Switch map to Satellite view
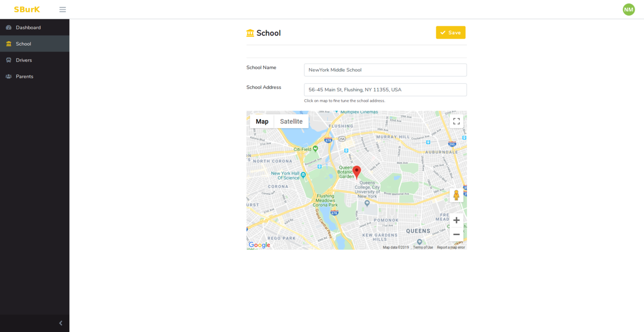Screen dimensions: 644x332 point(291,122)
